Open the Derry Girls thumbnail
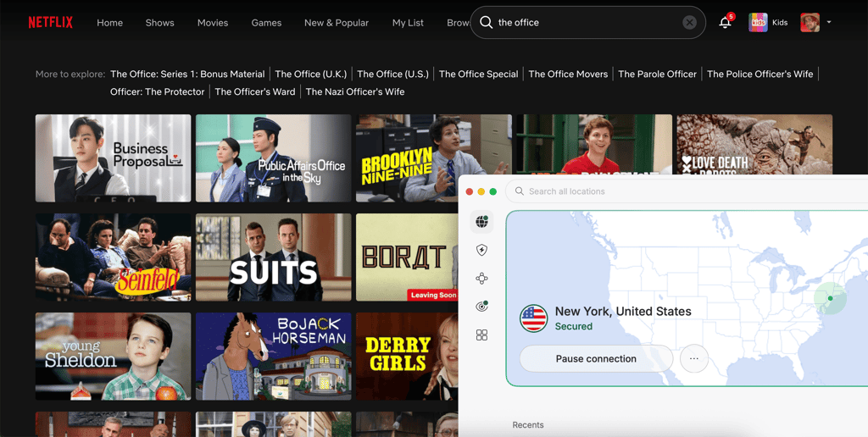 click(x=407, y=357)
